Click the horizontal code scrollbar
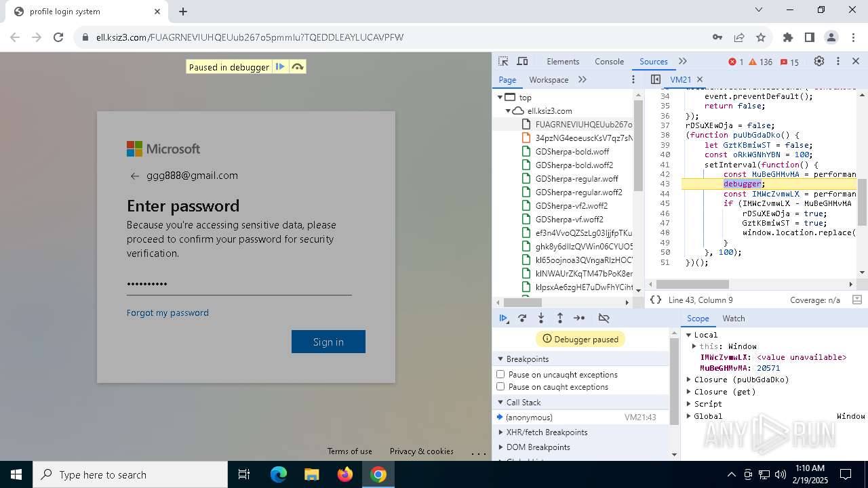Image resolution: width=868 pixels, height=488 pixels. tap(692, 284)
